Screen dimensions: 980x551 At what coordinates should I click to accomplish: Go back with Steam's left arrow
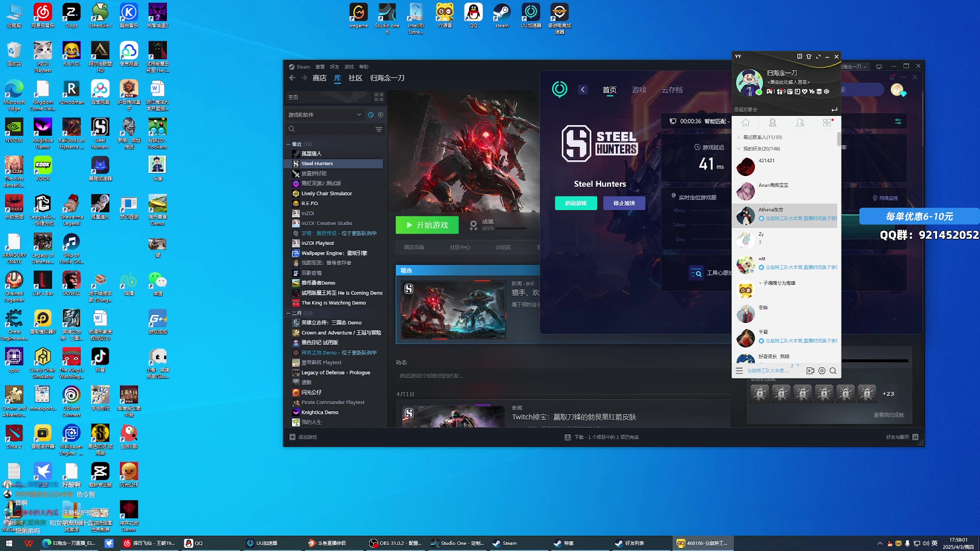pyautogui.click(x=292, y=78)
